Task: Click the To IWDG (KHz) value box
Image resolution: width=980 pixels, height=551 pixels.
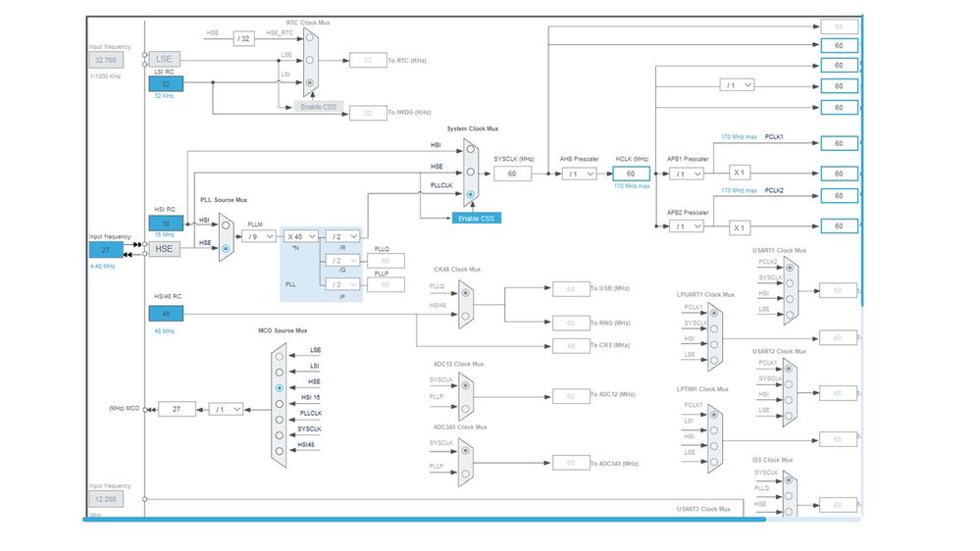Action: [368, 113]
